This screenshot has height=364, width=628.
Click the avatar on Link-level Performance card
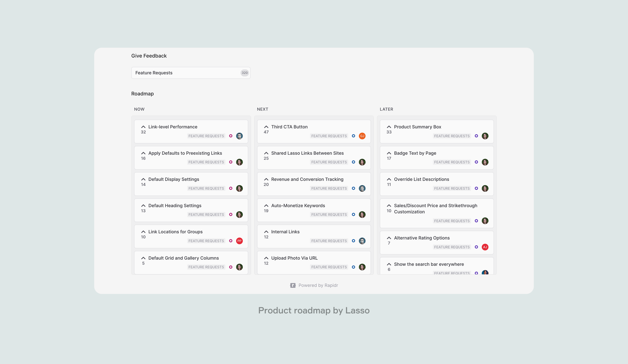239,136
